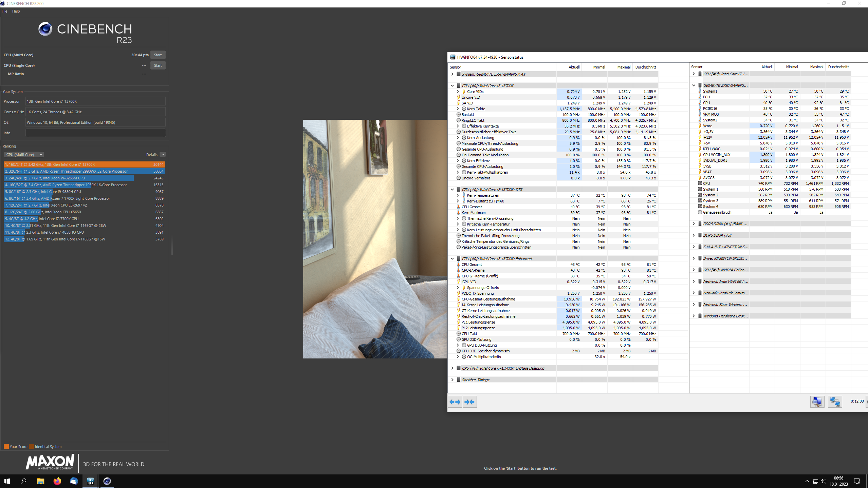Viewport: 868px width, 488px height.
Task: Click the expand-columns arrows button in HWiNFO
Action: [x=455, y=402]
